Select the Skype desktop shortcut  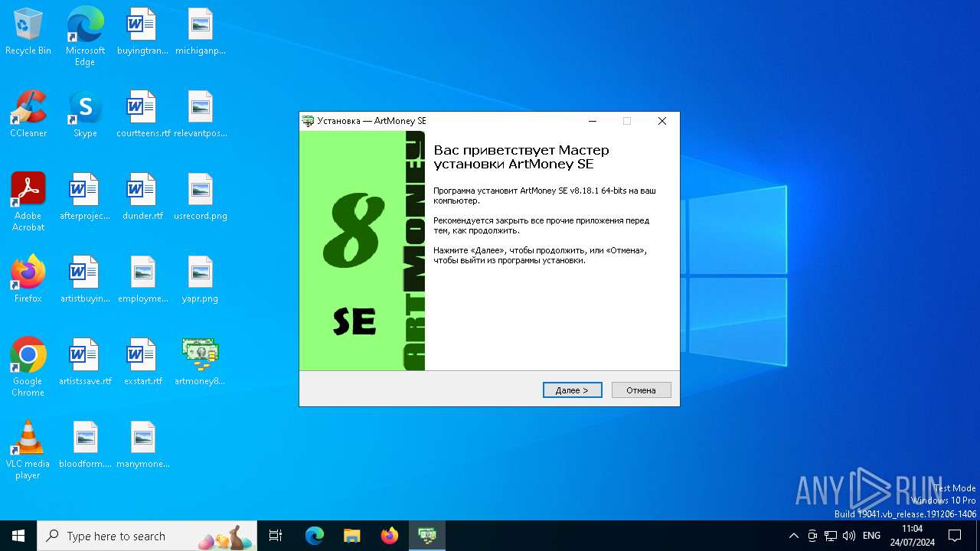85,115
